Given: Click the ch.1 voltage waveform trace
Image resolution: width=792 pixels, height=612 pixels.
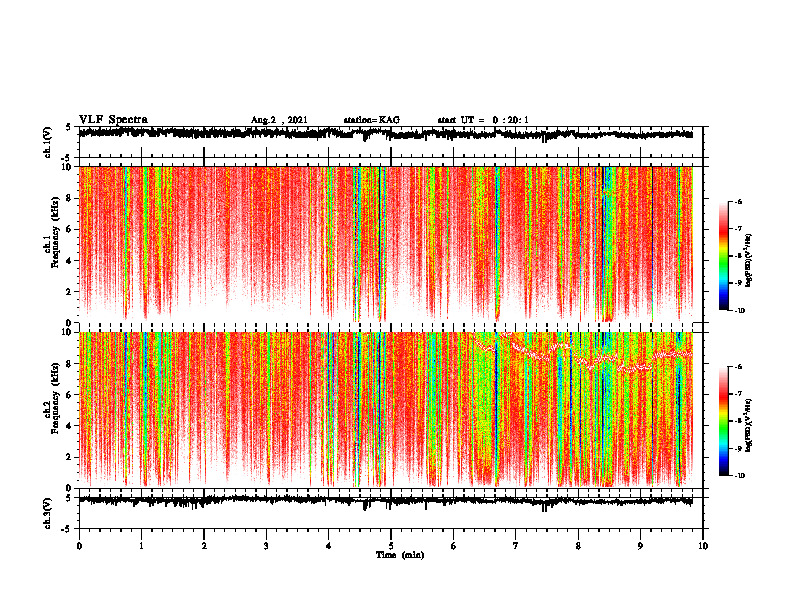Looking at the screenshot, I should [386, 134].
